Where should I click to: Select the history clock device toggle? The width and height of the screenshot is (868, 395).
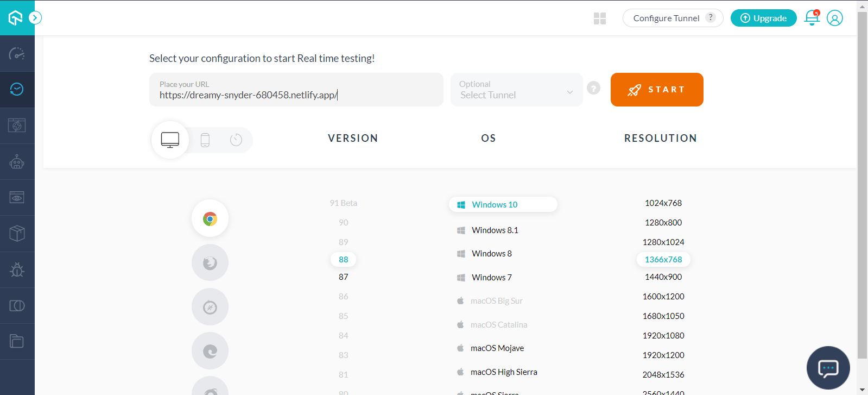[x=236, y=140]
